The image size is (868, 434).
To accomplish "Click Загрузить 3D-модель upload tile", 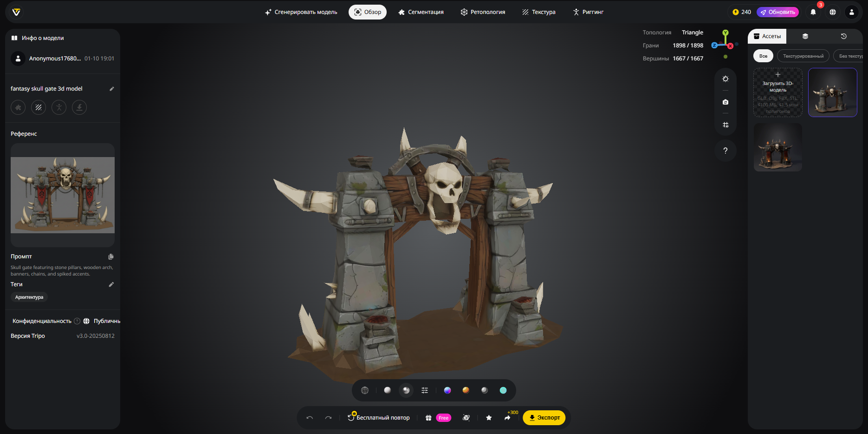I will click(778, 92).
